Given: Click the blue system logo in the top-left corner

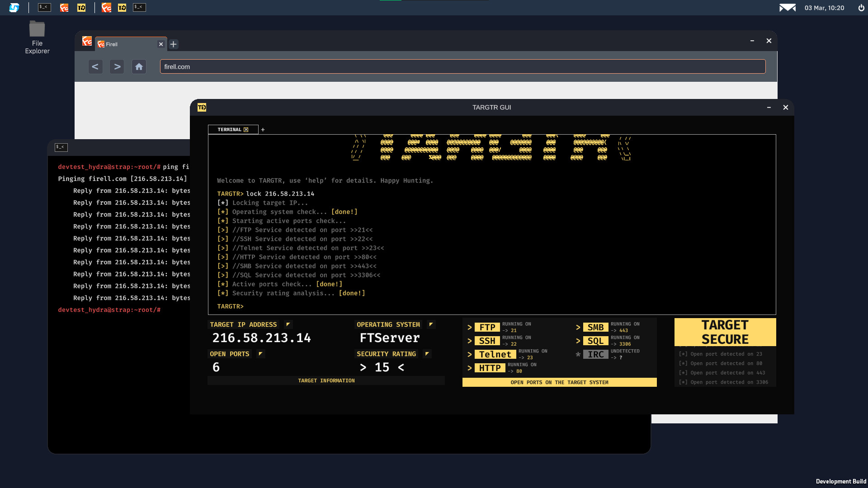Looking at the screenshot, I should pyautogui.click(x=15, y=7).
